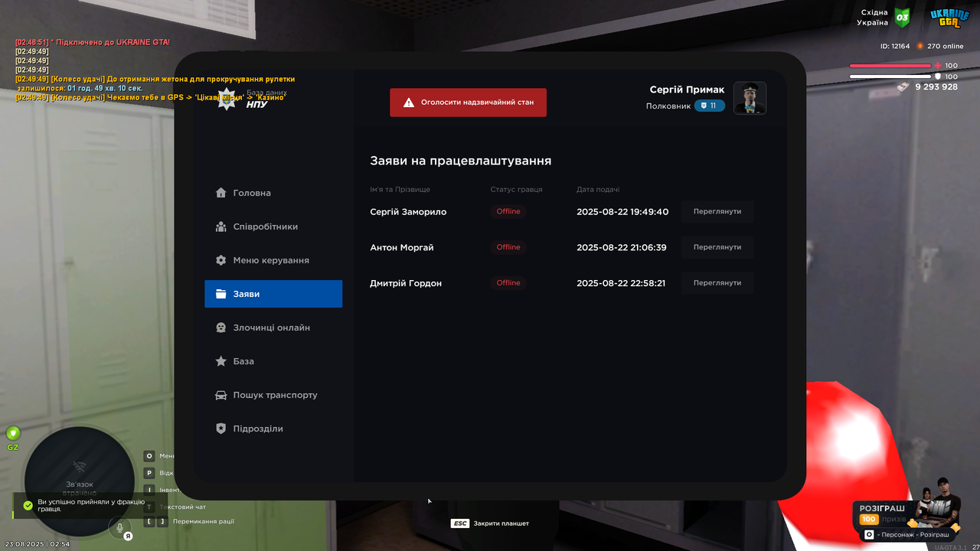Click date 2025-08-22 22:58:21

[621, 283]
